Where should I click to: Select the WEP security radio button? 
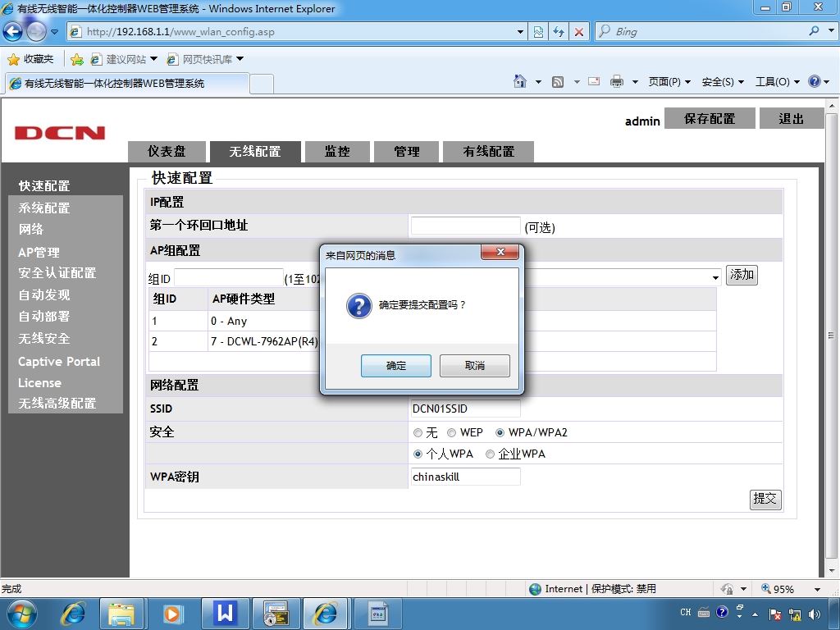452,433
